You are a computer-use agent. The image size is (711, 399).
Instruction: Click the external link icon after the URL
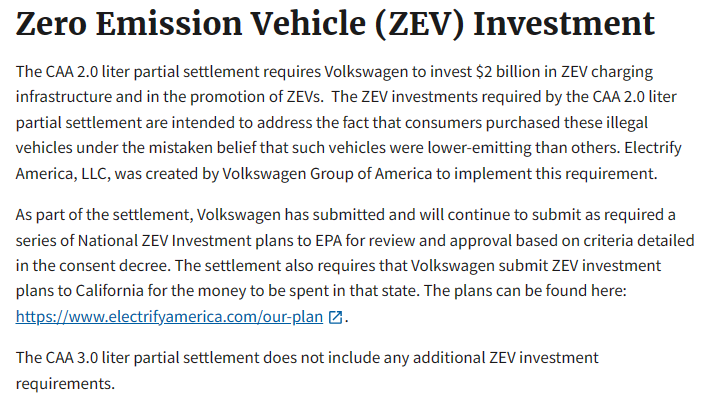tap(335, 317)
